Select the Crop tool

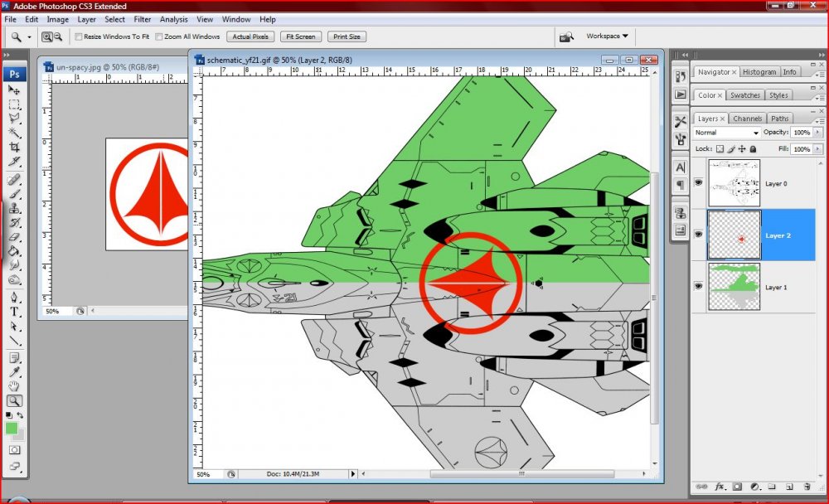(14, 147)
